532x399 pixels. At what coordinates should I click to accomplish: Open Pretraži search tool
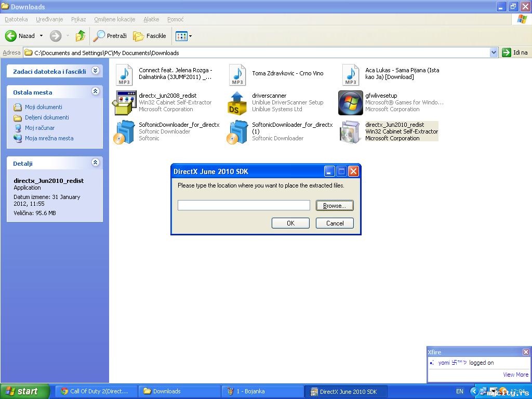click(x=110, y=36)
